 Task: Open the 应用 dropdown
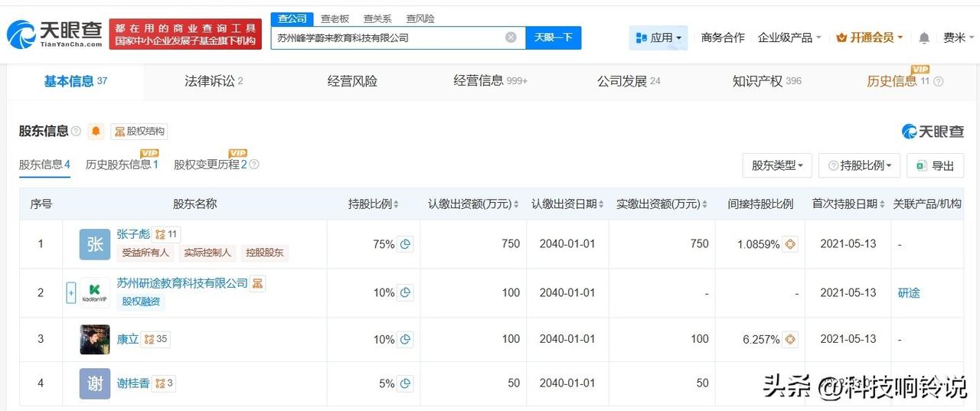658,38
